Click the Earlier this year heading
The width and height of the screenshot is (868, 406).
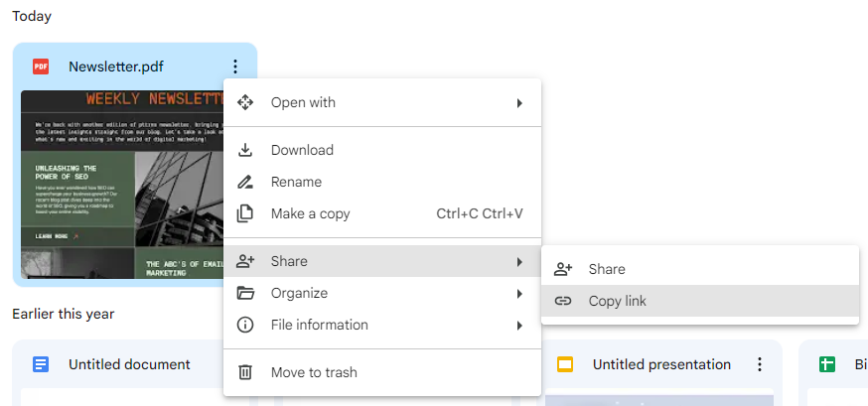[x=64, y=315]
